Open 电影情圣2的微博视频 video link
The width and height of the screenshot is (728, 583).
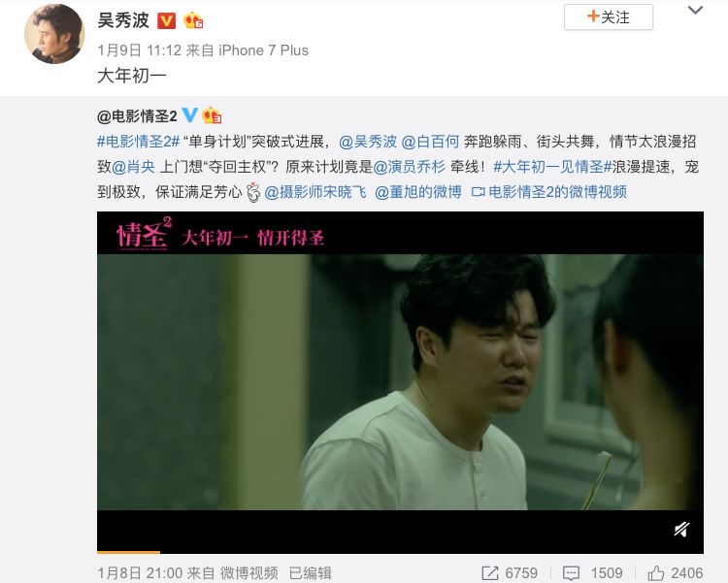[x=549, y=192]
